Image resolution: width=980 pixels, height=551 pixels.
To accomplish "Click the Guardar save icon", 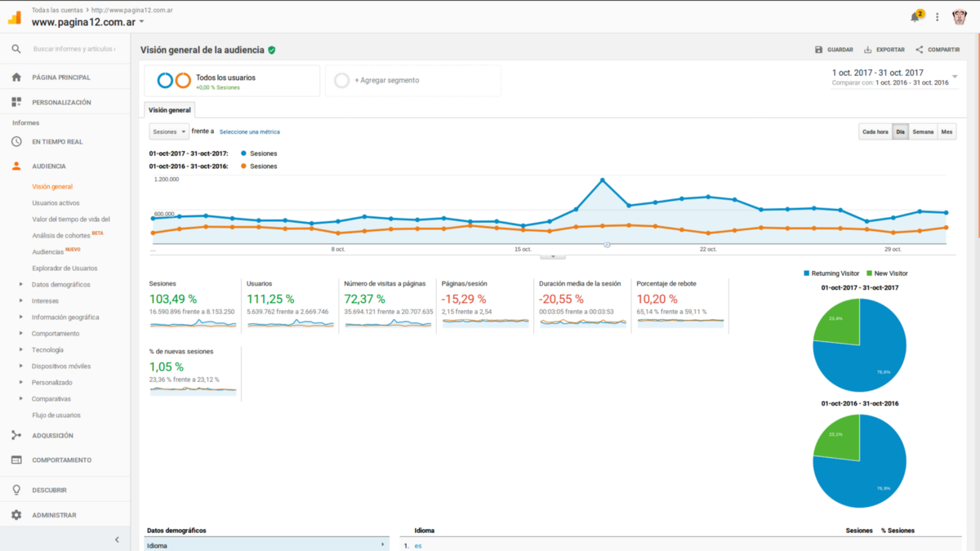I will [819, 50].
